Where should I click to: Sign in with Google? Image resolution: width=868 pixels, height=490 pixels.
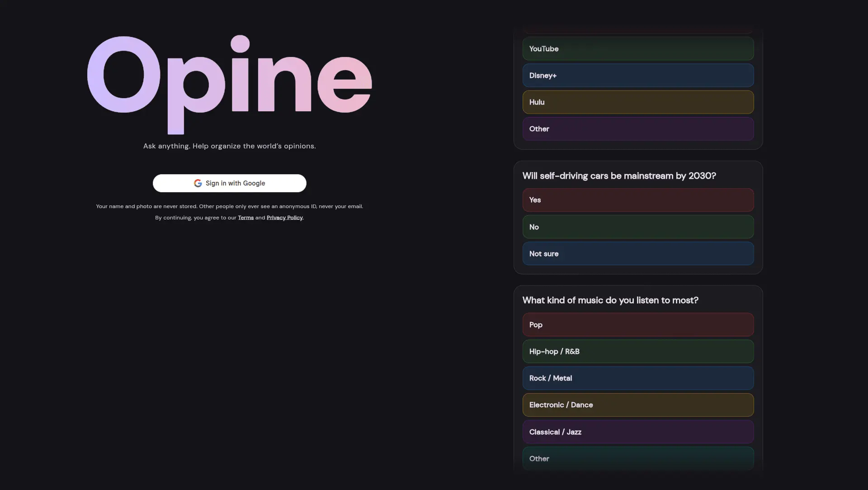coord(230,183)
